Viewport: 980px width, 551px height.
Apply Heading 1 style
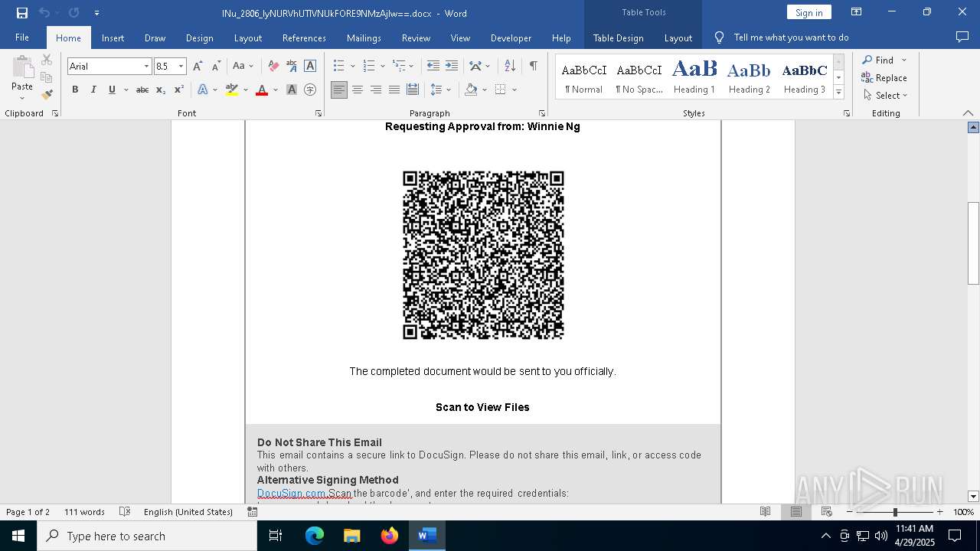point(694,77)
